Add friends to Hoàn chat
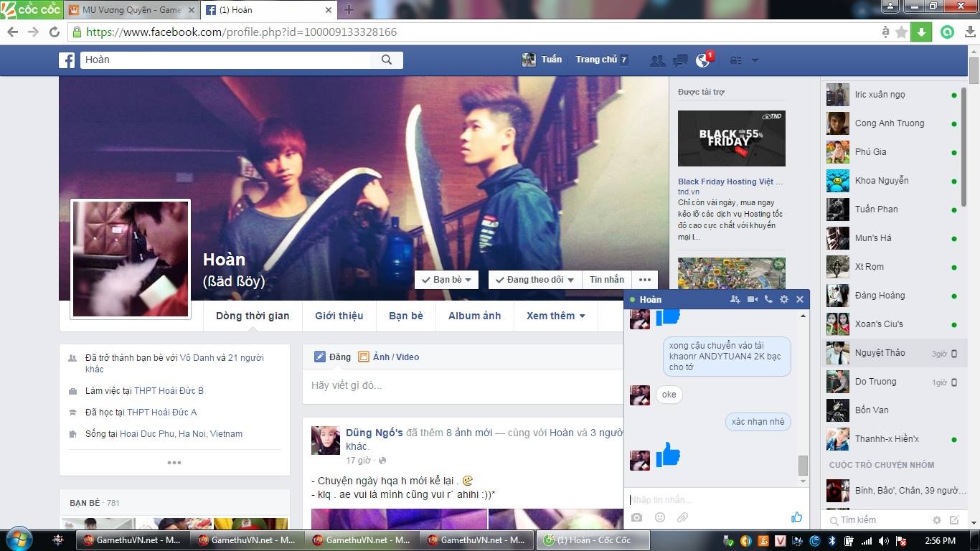Screen dimensions: 980x551 pos(735,299)
